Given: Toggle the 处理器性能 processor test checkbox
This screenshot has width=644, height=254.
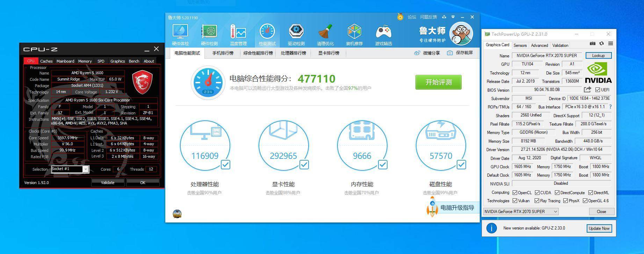Looking at the screenshot, I should point(226,164).
